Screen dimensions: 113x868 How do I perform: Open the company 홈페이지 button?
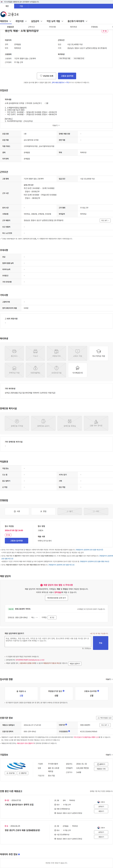[101, 764]
